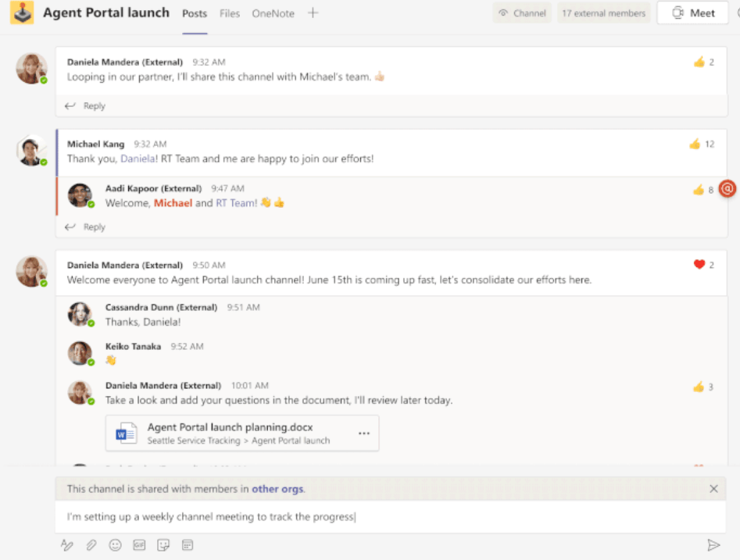The image size is (740, 560).
Task: Click the red @ mention indicator
Action: (x=727, y=189)
